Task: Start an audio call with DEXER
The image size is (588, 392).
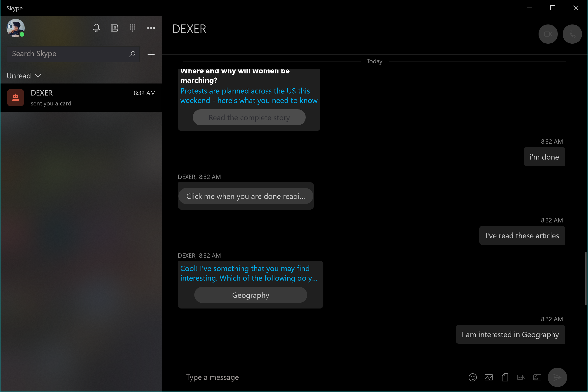Action: click(572, 34)
